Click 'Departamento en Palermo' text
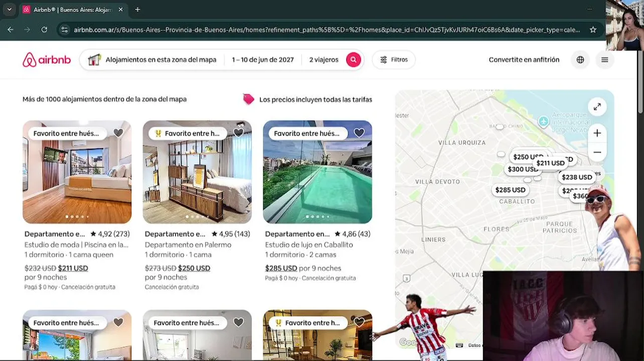This screenshot has height=361, width=644. (188, 245)
